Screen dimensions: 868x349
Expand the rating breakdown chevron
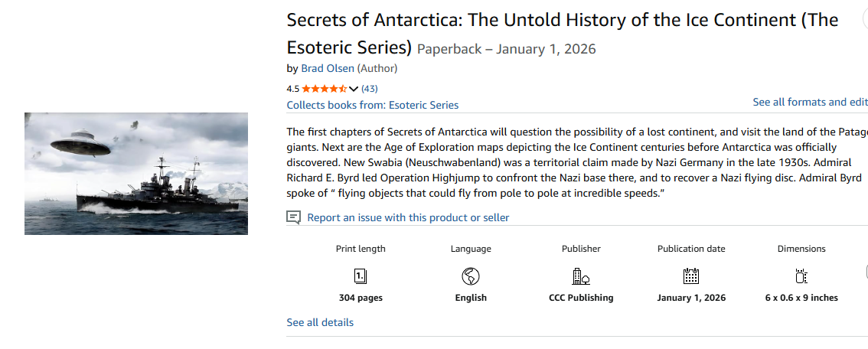pyautogui.click(x=354, y=89)
